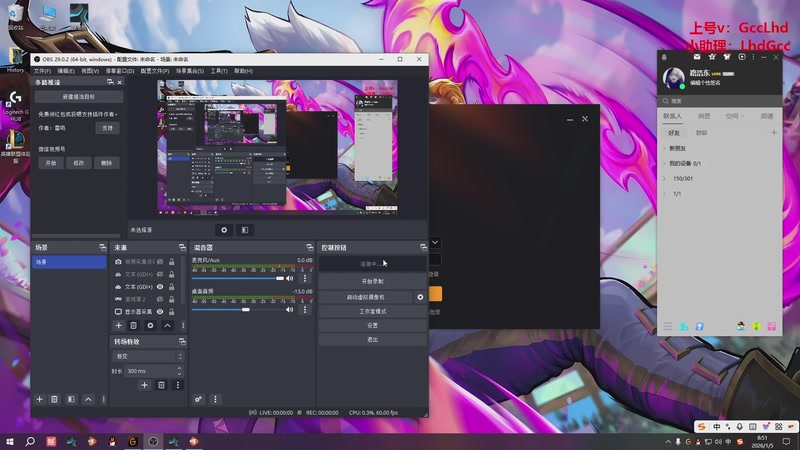
Task: Unlock the video capture device source
Action: tap(172, 262)
